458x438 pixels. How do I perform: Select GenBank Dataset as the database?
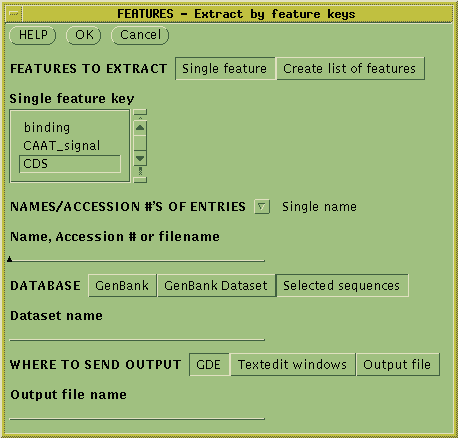[216, 286]
